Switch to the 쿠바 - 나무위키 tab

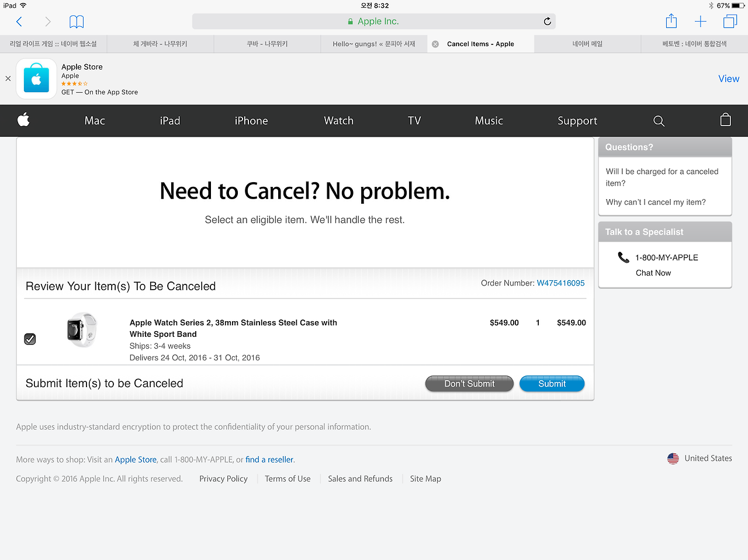pyautogui.click(x=267, y=44)
